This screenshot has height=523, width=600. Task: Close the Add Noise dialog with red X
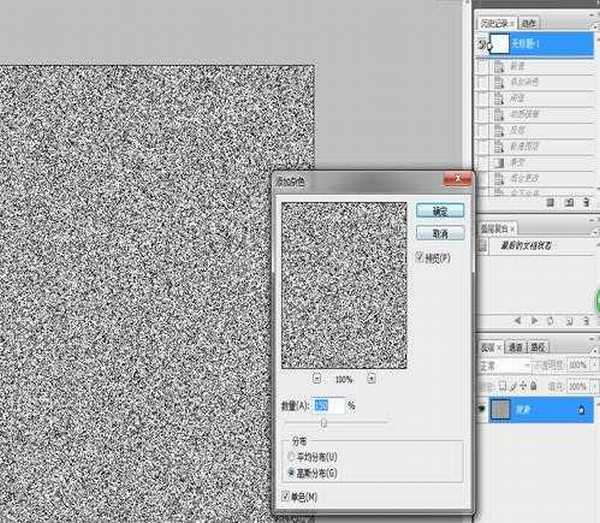(457, 179)
